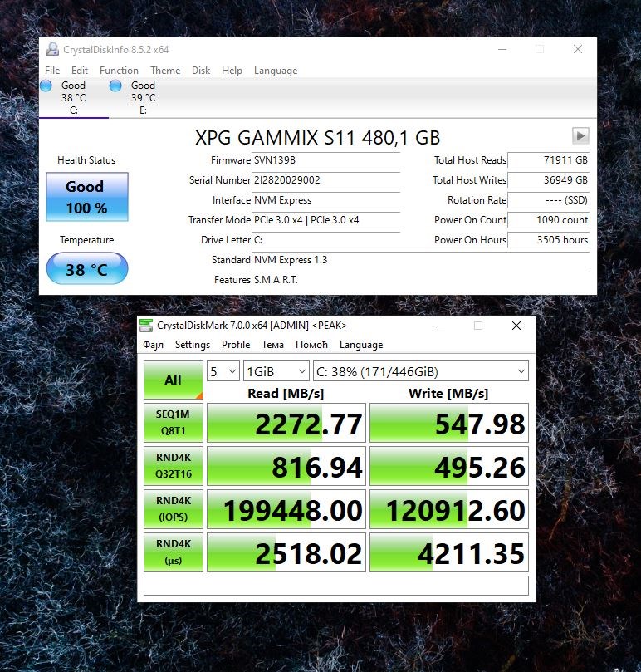The image size is (641, 672).
Task: Select the C: drive tab in disk list
Action: coord(74,98)
